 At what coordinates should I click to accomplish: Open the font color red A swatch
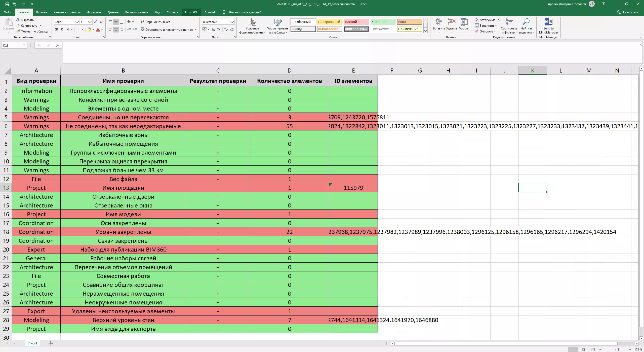98,30
